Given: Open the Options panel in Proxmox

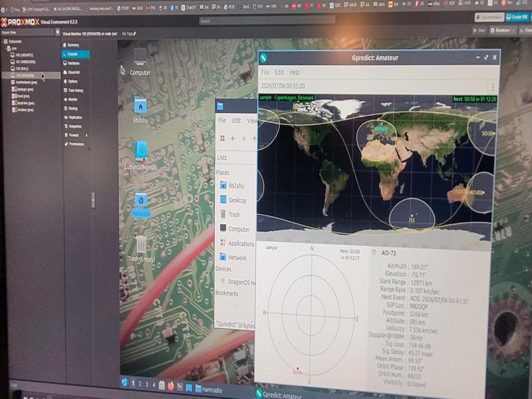Looking at the screenshot, I should [70, 81].
